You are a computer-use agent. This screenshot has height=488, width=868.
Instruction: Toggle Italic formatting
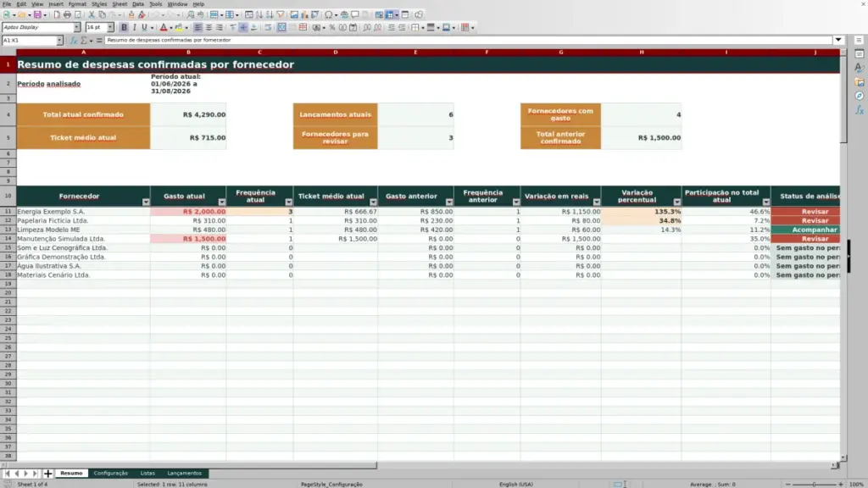click(134, 28)
